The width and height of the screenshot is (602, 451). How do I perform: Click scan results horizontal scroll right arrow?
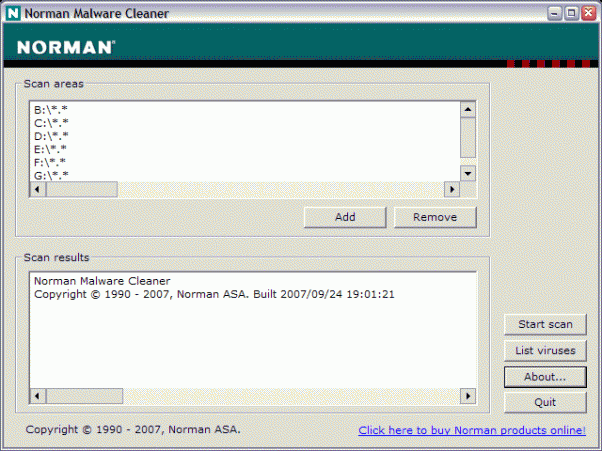[x=468, y=396]
